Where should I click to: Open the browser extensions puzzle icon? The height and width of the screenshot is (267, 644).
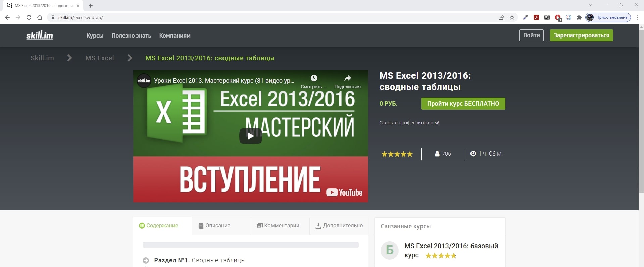[x=579, y=17]
